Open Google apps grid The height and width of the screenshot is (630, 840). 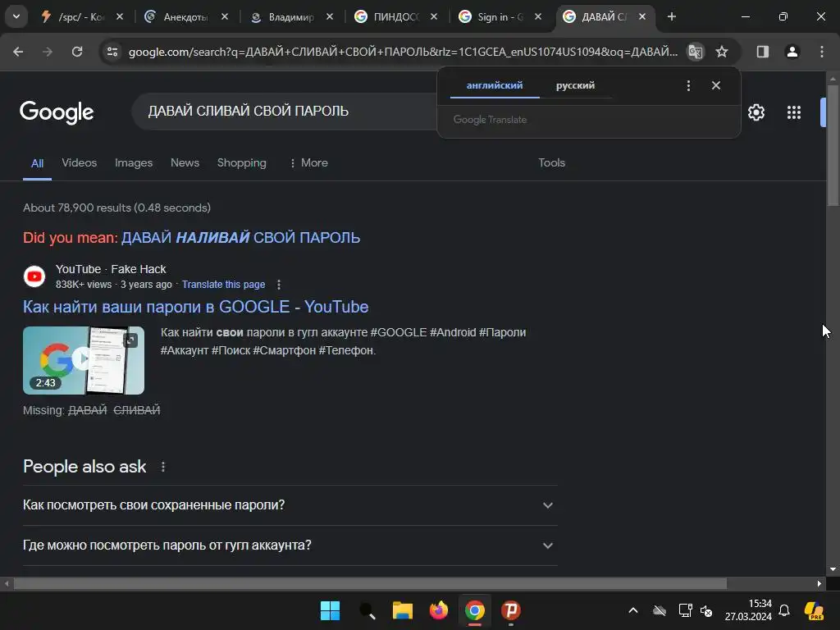794,112
